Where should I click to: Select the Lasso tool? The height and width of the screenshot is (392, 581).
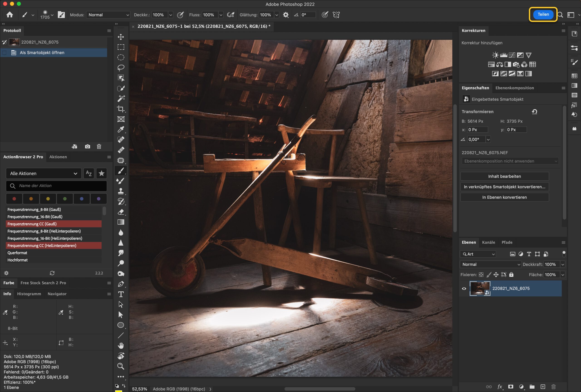click(x=121, y=68)
